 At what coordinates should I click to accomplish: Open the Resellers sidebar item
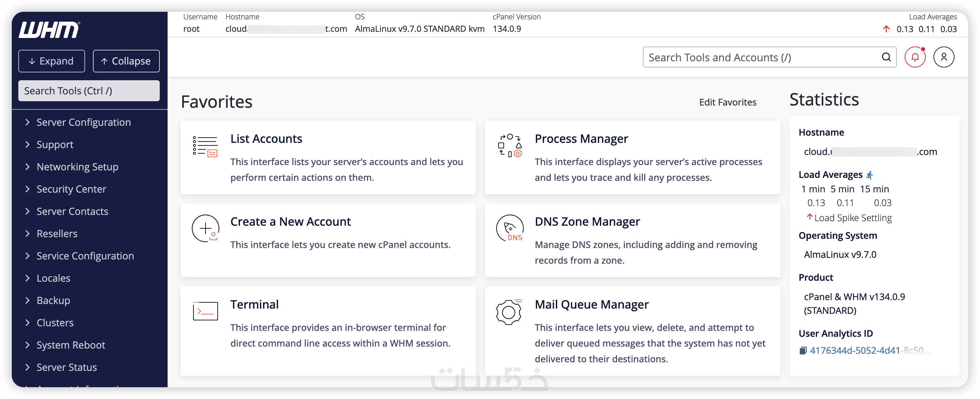(57, 234)
